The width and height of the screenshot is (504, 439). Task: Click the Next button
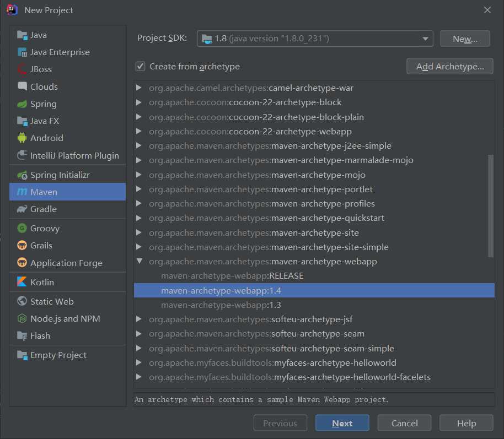point(342,423)
